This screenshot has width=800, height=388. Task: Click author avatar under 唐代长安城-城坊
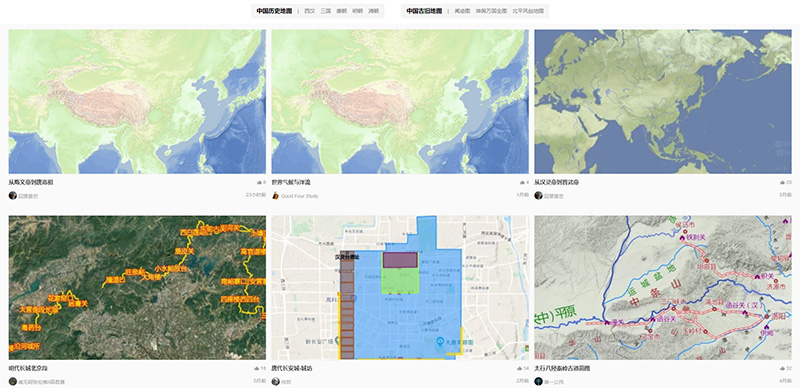(x=276, y=381)
